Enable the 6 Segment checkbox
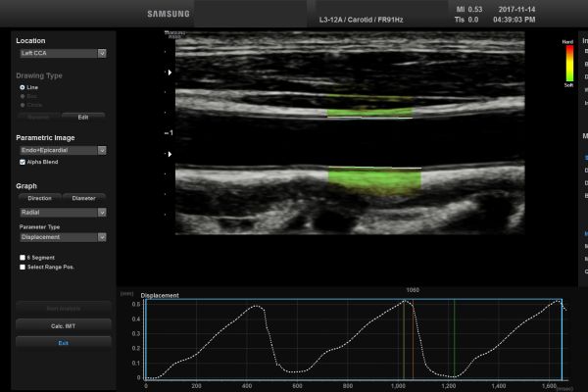The width and height of the screenshot is (588, 392). [24, 257]
